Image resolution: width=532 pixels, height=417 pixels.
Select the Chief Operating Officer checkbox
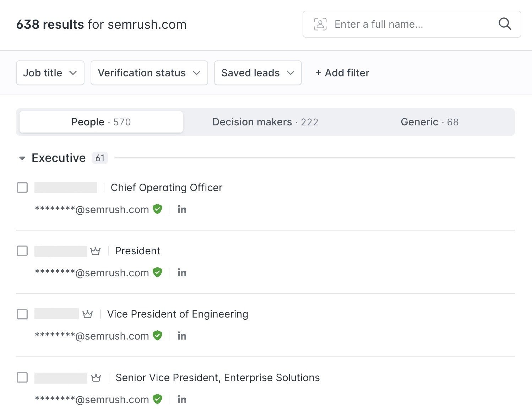tap(22, 188)
